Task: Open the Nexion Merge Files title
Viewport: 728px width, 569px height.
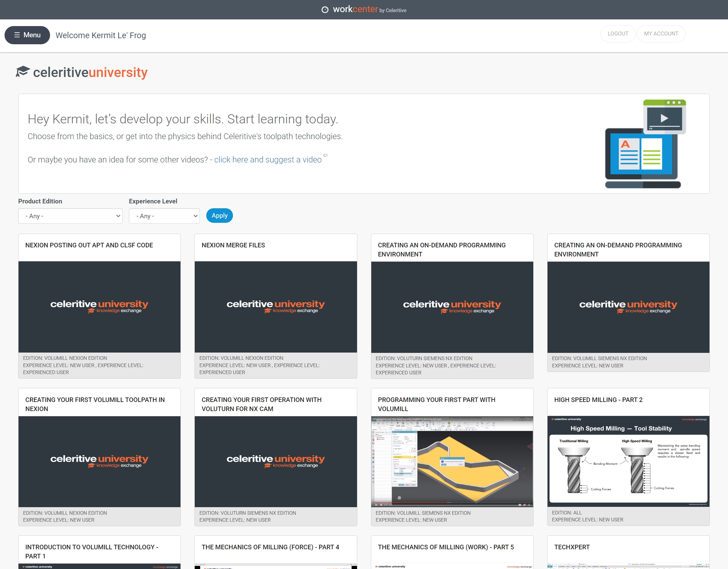Action: (x=233, y=245)
